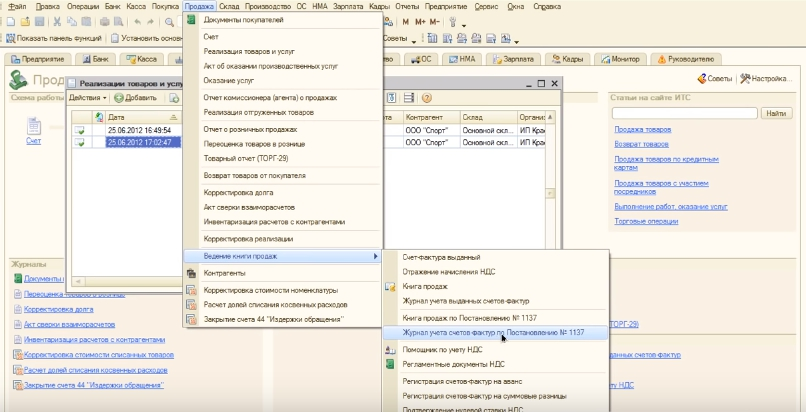The height and width of the screenshot is (412, 806).
Task: Click the Документы покупателей menu icon
Action: 192,20
